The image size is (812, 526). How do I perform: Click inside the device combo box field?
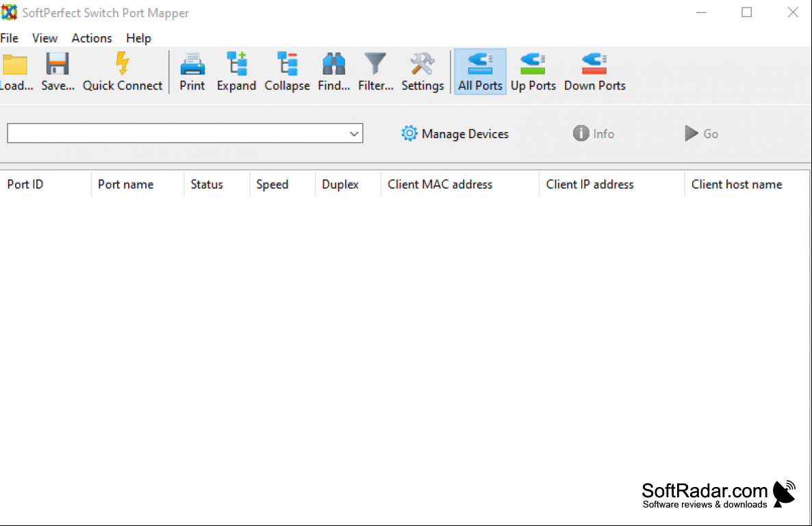click(x=185, y=133)
